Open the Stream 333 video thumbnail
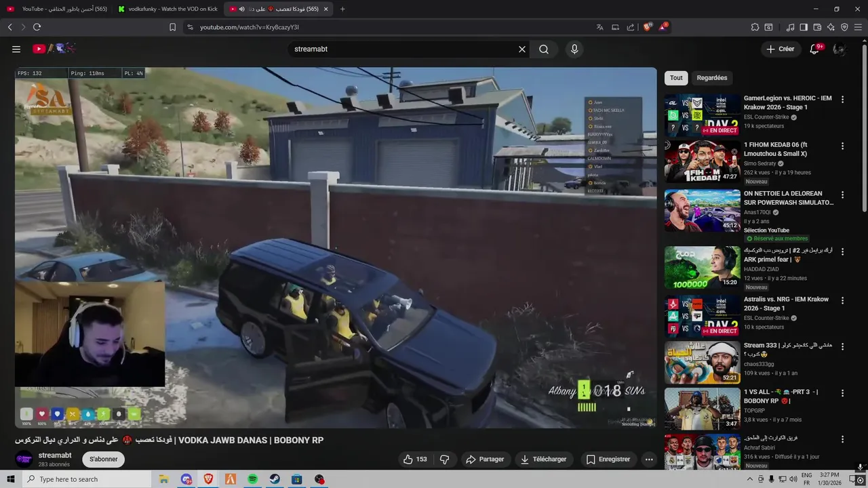The image size is (868, 488). (x=702, y=363)
